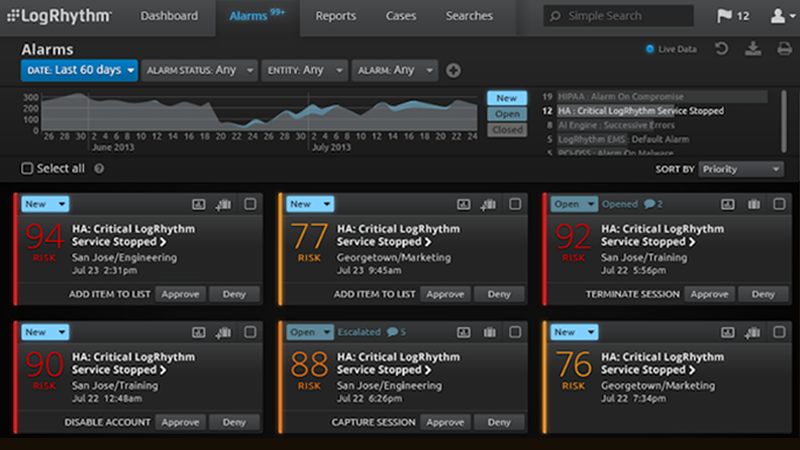Select the risk 90 alarm checkbox

[250, 332]
